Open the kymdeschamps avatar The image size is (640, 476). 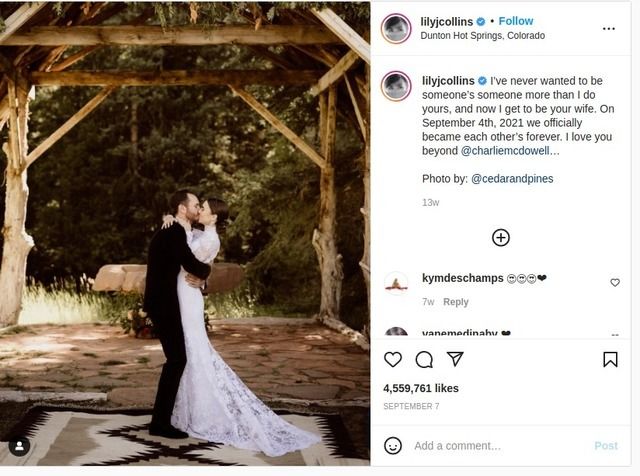tap(396, 283)
